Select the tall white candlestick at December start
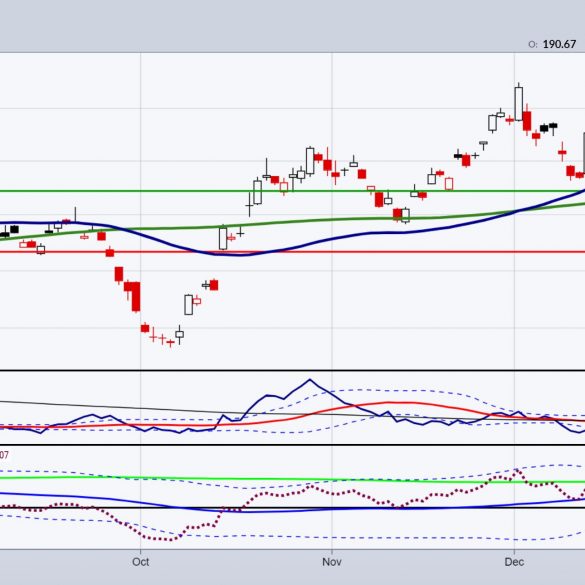 (519, 104)
